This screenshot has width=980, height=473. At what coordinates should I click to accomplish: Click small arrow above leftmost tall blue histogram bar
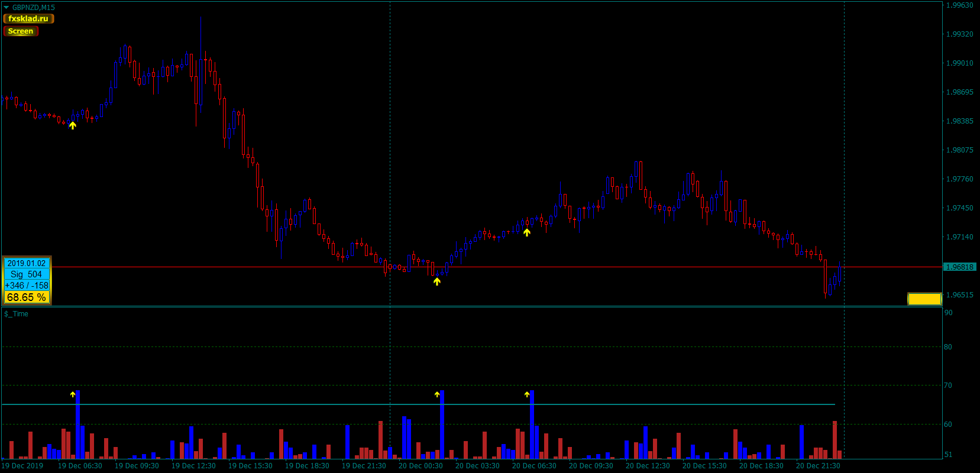73,394
